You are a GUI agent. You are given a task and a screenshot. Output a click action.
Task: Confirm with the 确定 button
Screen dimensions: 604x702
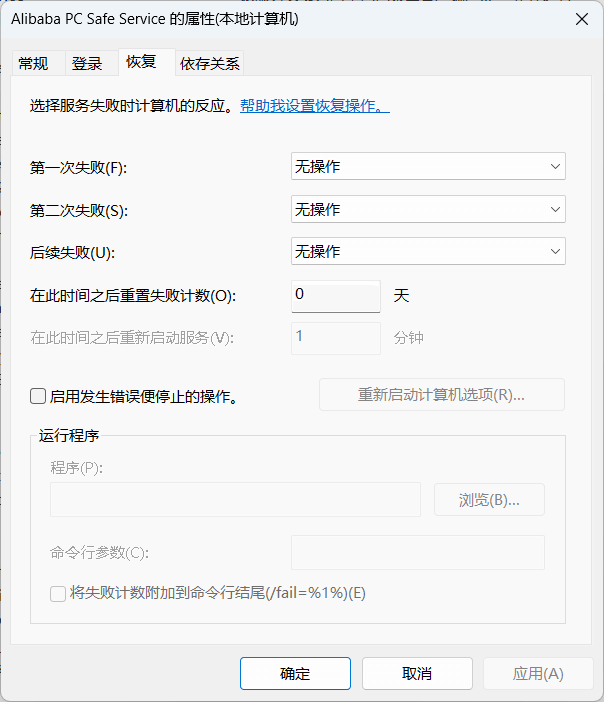coord(295,673)
